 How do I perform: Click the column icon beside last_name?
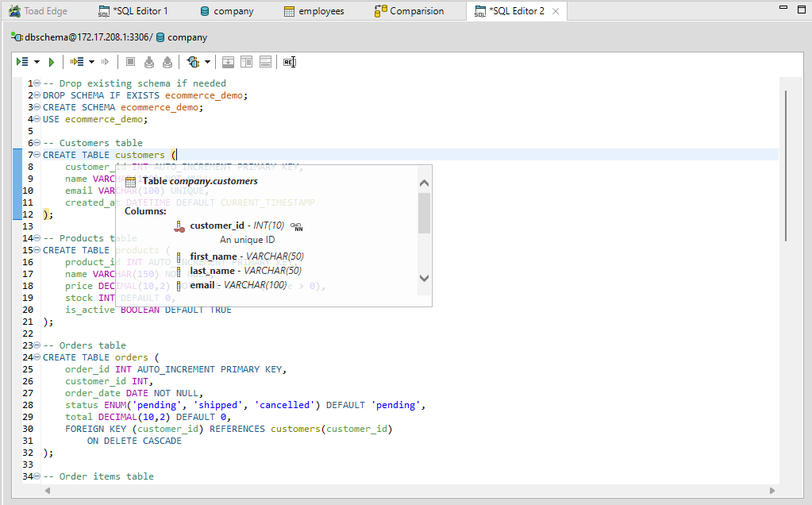(179, 272)
